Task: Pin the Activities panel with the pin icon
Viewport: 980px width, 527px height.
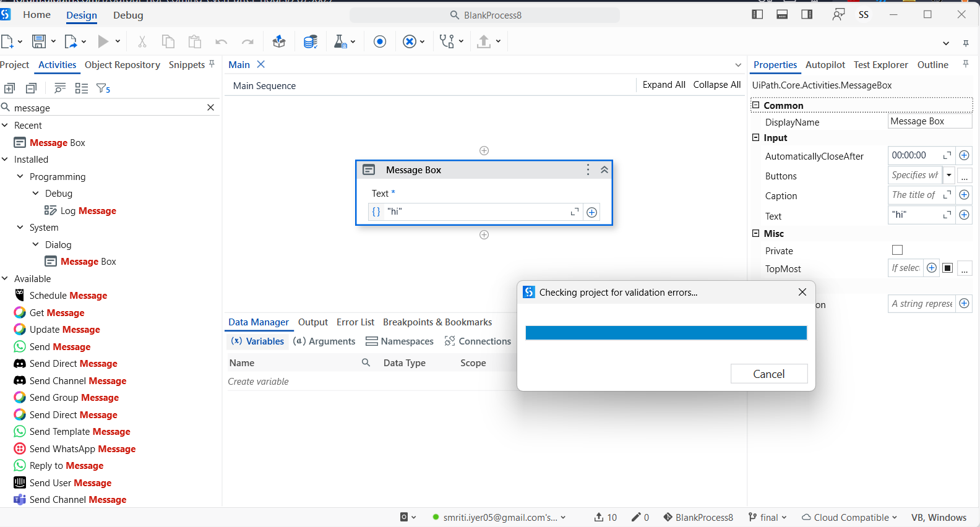Action: [x=212, y=64]
